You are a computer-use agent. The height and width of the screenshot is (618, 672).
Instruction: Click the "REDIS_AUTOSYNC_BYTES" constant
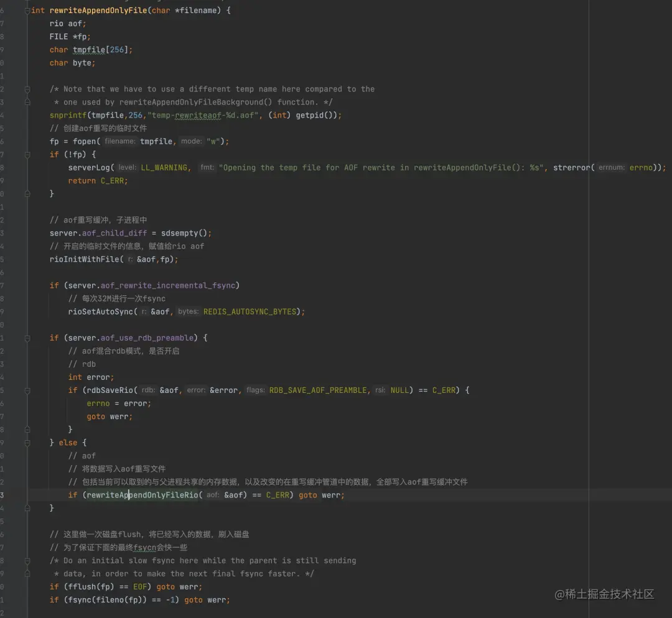pos(250,311)
